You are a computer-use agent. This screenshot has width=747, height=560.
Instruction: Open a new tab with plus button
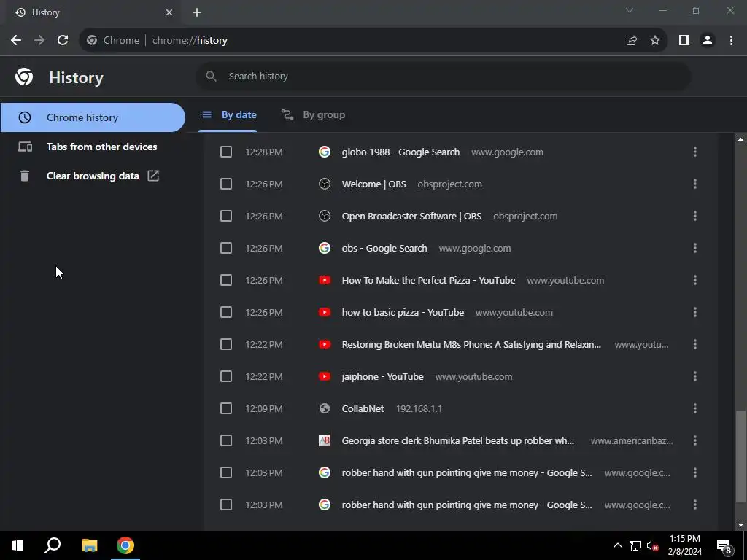pyautogui.click(x=197, y=12)
